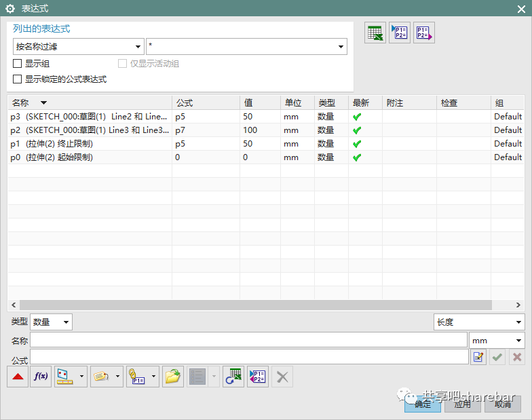Viewport: 532px width, 420px height.
Task: Toggle the 仅显示活动组 checkbox
Action: pyautogui.click(x=122, y=64)
